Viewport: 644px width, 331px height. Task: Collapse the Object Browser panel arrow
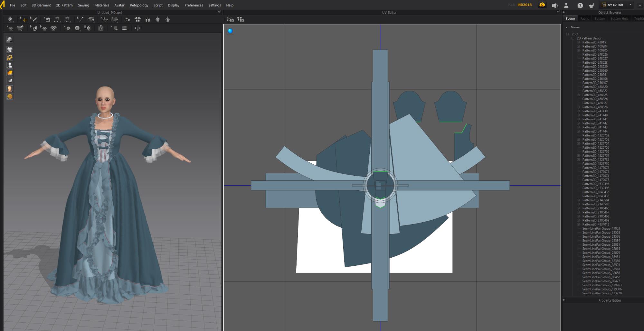click(564, 12)
